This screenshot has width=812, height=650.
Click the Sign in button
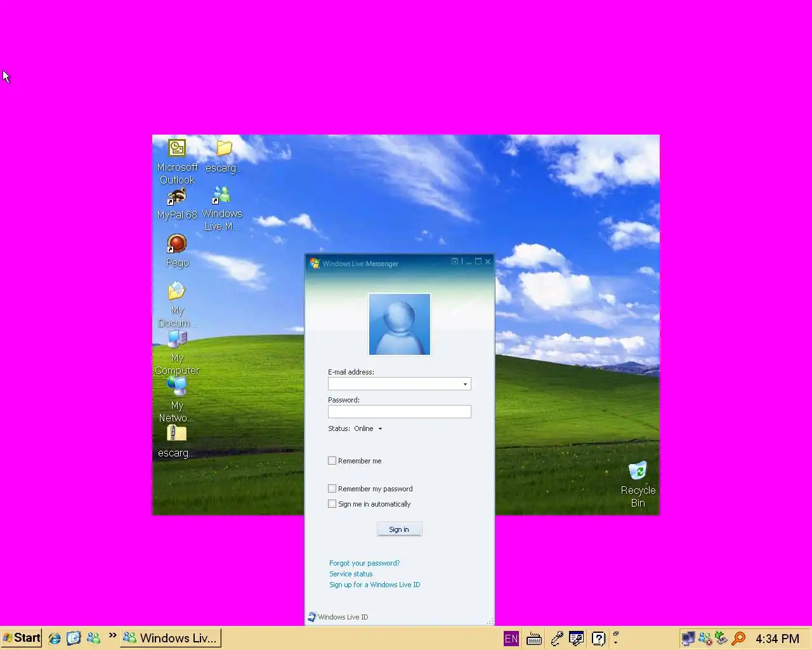click(399, 529)
